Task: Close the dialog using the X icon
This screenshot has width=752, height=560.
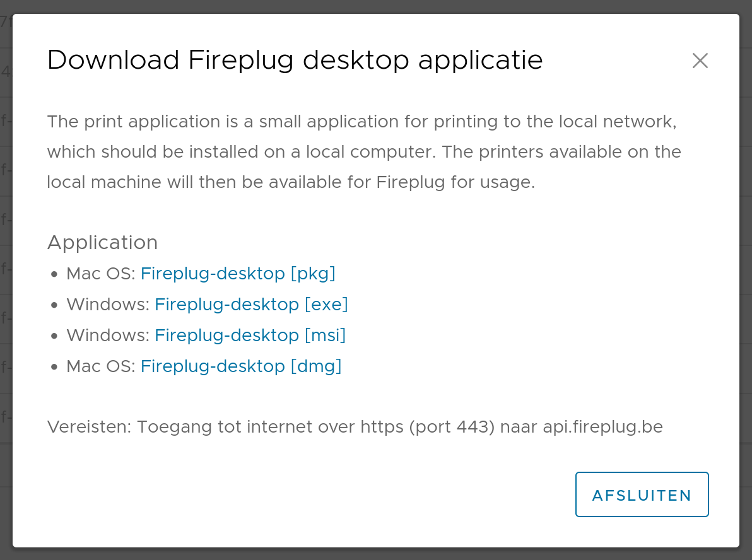Action: tap(700, 61)
